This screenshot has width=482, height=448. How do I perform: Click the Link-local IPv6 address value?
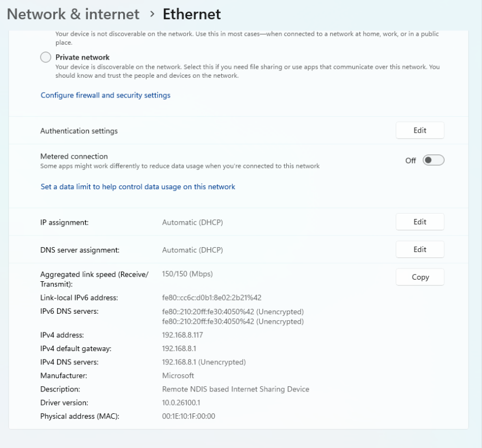coord(211,297)
